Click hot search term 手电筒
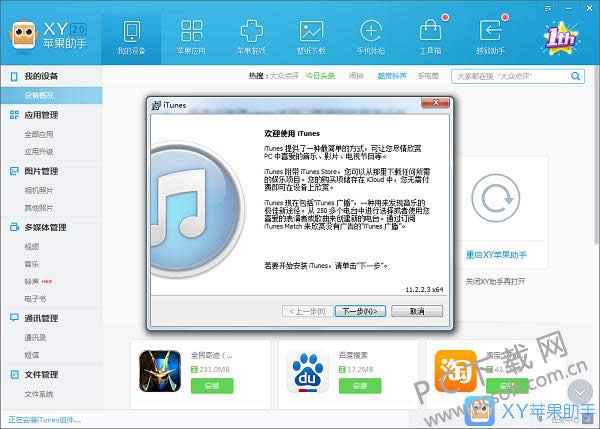600x429 pixels. (428, 76)
